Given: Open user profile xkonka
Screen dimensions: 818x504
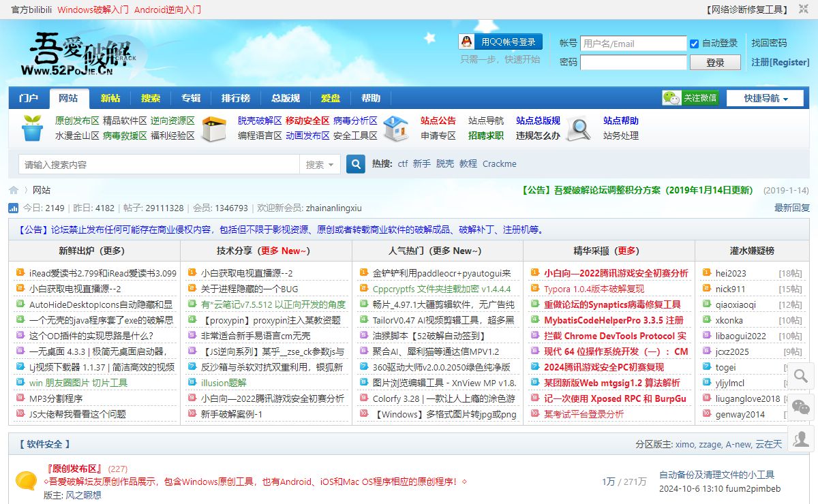Looking at the screenshot, I should [729, 320].
